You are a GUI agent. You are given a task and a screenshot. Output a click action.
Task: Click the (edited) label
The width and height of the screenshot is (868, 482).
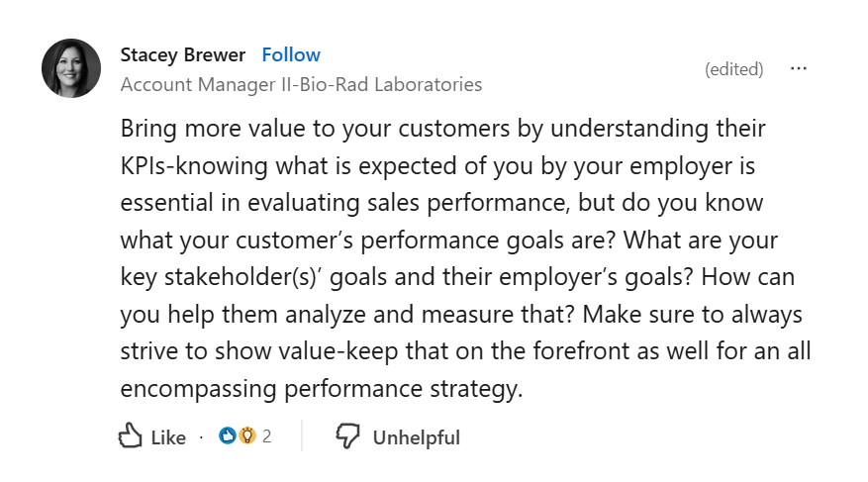click(733, 69)
